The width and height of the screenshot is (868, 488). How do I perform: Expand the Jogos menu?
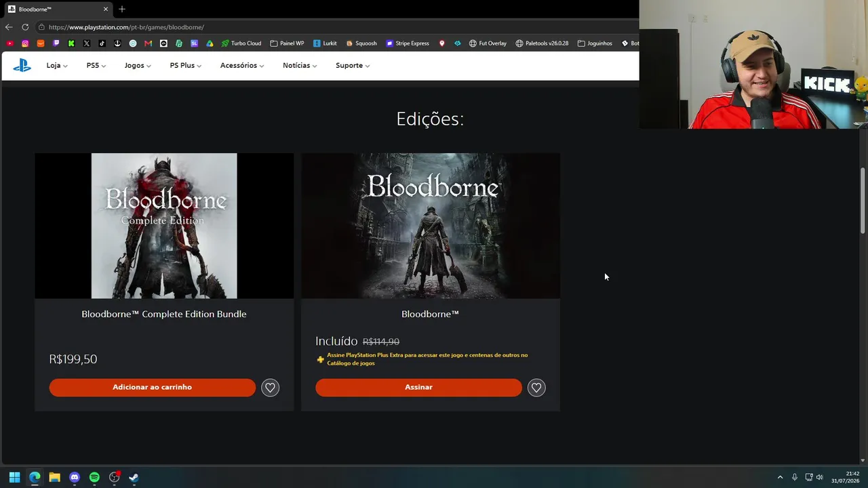point(138,66)
